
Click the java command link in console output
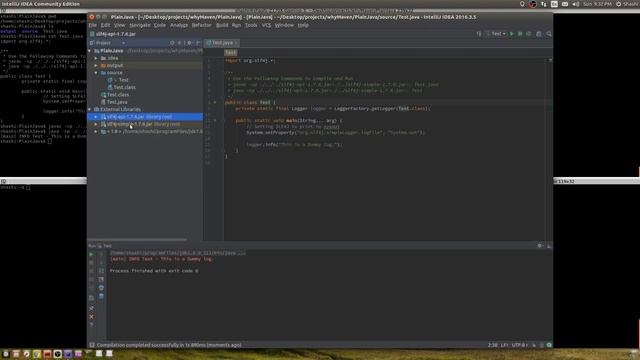tap(178, 253)
